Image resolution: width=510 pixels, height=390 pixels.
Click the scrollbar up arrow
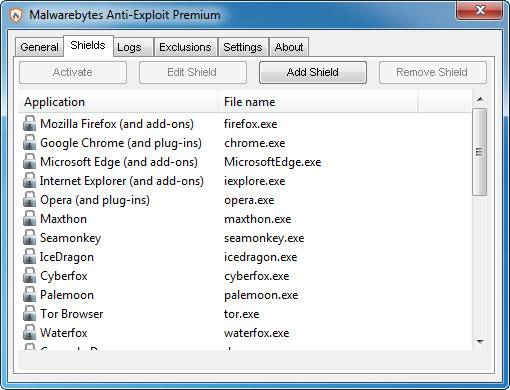(480, 99)
